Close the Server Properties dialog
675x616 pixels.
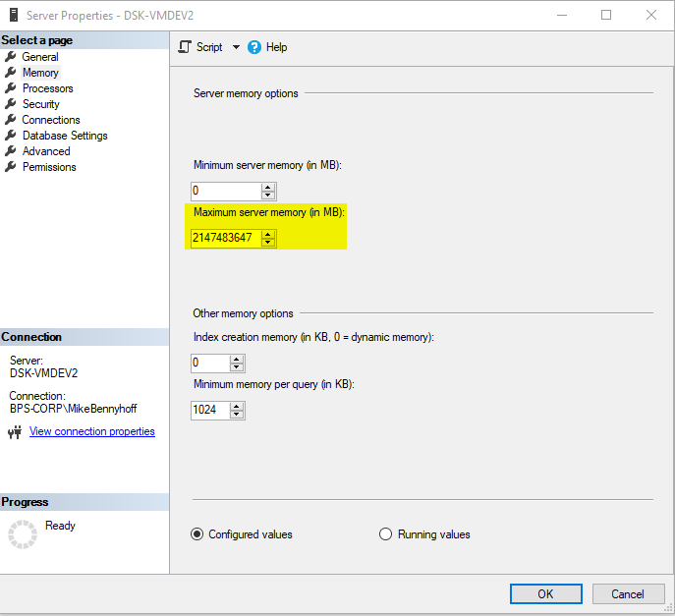click(x=651, y=15)
